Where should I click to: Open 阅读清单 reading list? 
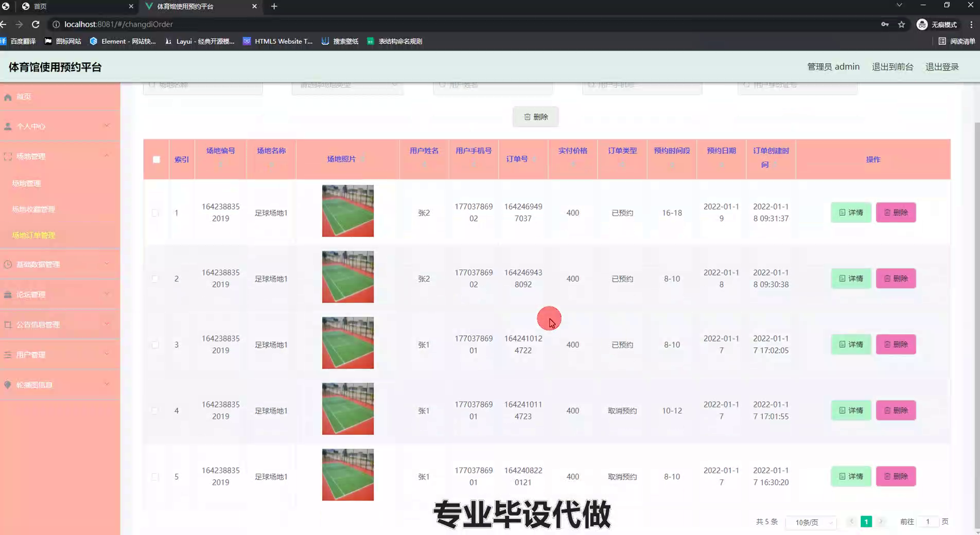pyautogui.click(x=957, y=41)
